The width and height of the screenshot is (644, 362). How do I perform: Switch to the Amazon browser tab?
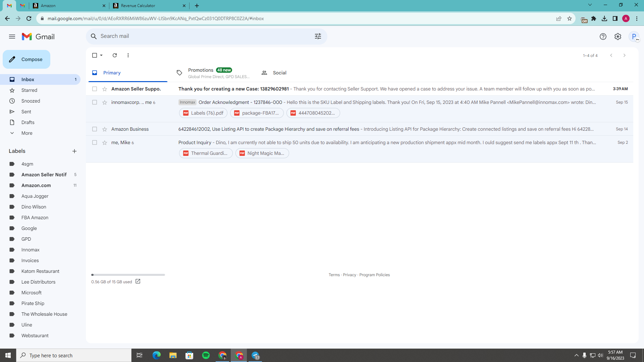point(69,6)
